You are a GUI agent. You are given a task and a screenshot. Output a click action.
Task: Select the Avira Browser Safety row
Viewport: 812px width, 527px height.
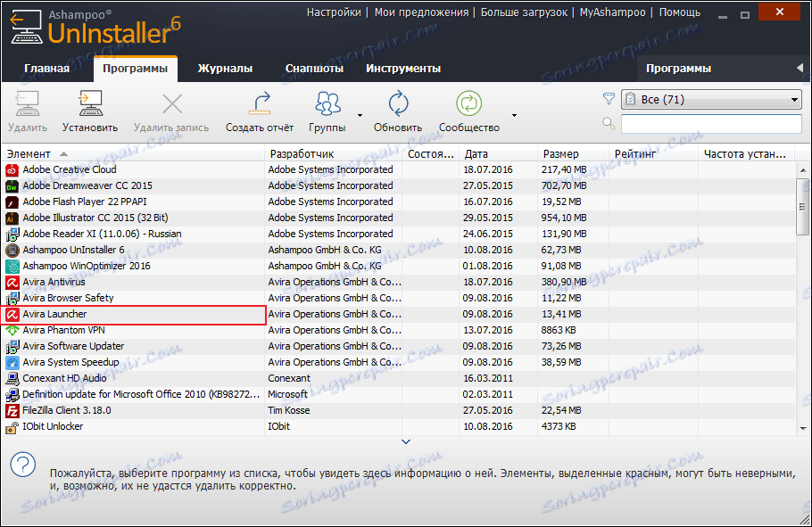(398, 298)
